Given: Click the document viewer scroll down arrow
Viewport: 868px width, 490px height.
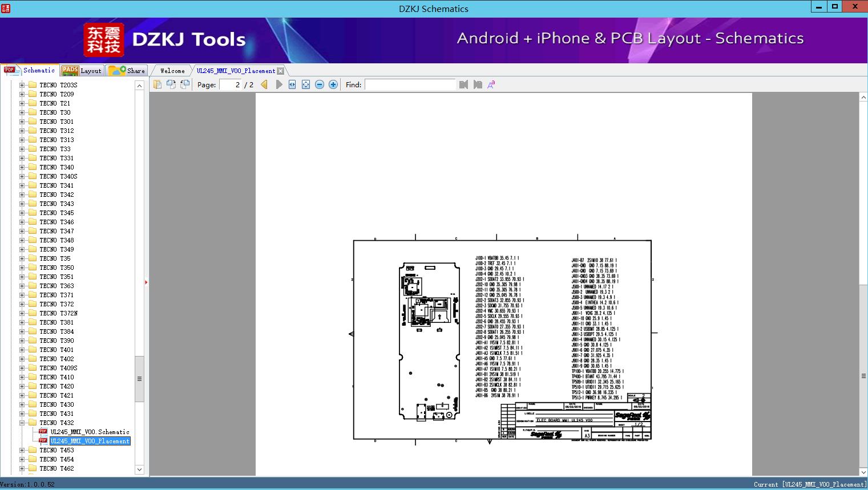Looking at the screenshot, I should click(863, 472).
